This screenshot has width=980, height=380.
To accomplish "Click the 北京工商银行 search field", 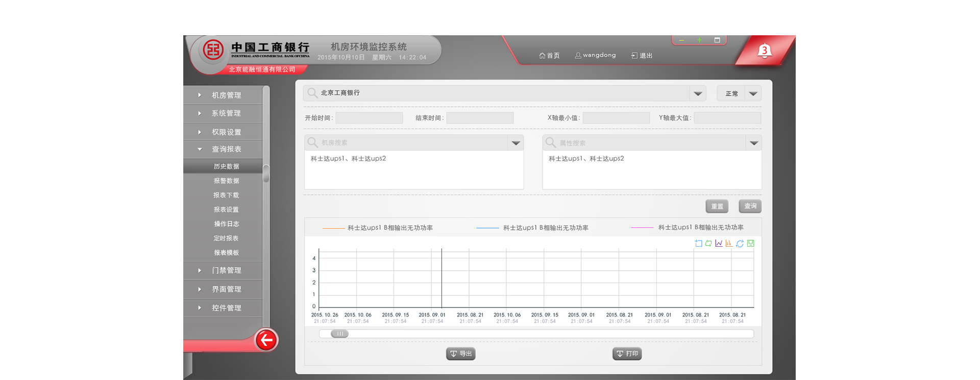I will click(504, 93).
